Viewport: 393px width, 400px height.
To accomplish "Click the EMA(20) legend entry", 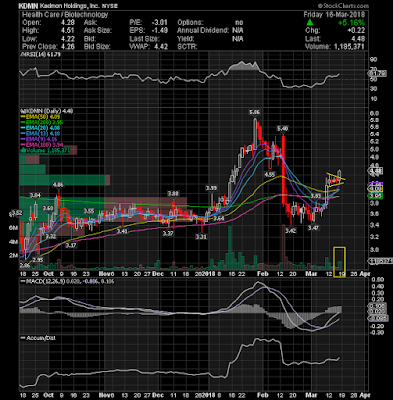I will [x=40, y=128].
